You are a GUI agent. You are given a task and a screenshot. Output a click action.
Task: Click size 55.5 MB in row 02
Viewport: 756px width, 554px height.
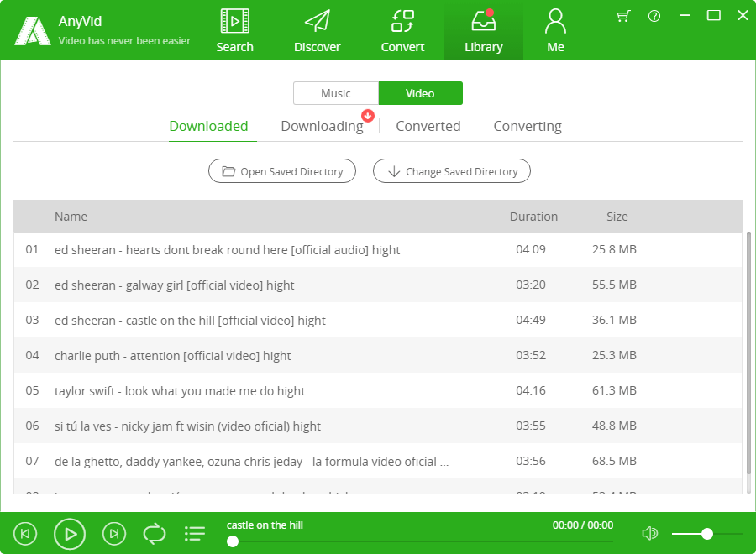point(614,285)
